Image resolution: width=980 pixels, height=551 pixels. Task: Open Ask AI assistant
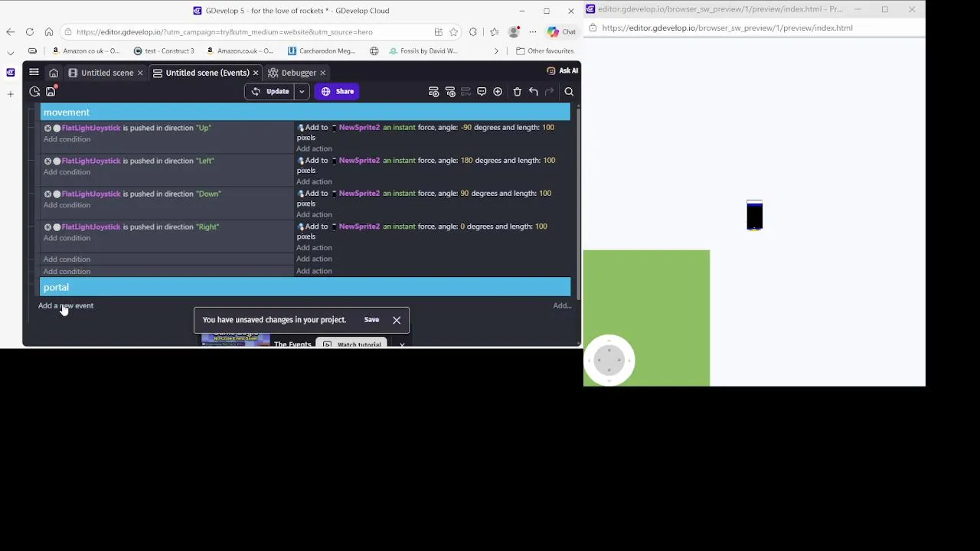click(563, 70)
